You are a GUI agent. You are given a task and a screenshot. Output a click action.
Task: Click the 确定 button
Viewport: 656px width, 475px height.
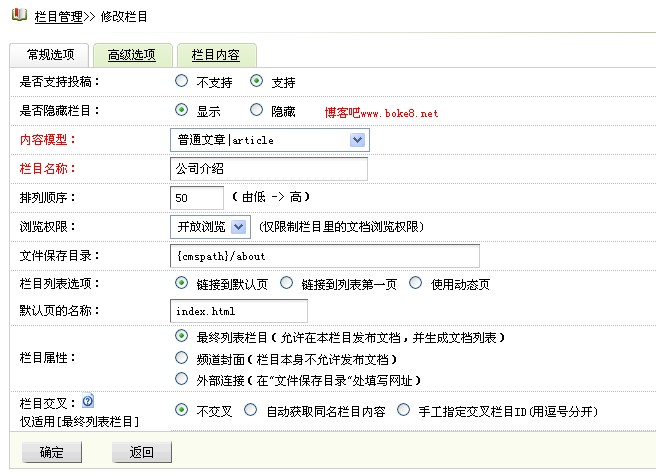coord(52,452)
